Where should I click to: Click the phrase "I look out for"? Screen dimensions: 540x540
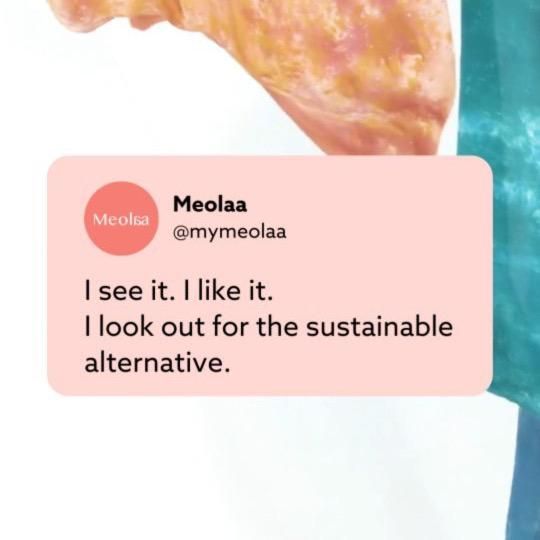[167, 327]
